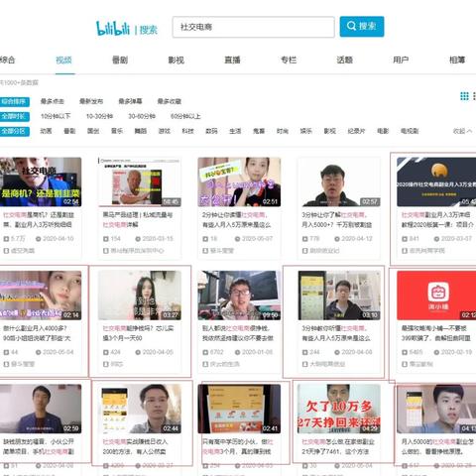Filter by 舞蹈 category

pyautogui.click(x=141, y=131)
